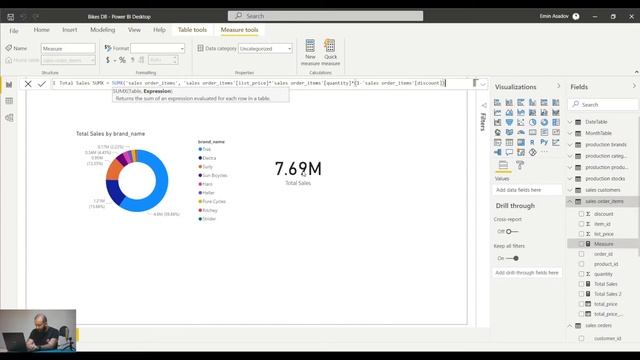The image size is (640, 360).
Task: Click the Add drill-through fields here well
Action: tap(527, 273)
